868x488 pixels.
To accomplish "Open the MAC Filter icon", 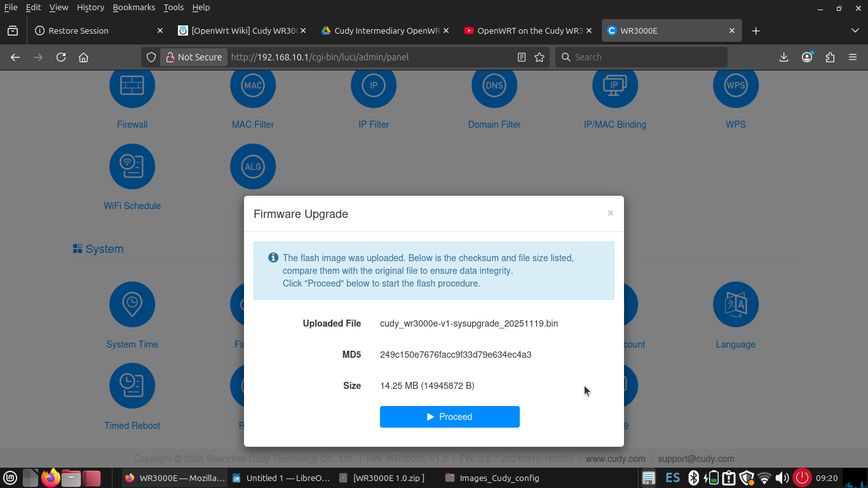I will point(253,86).
